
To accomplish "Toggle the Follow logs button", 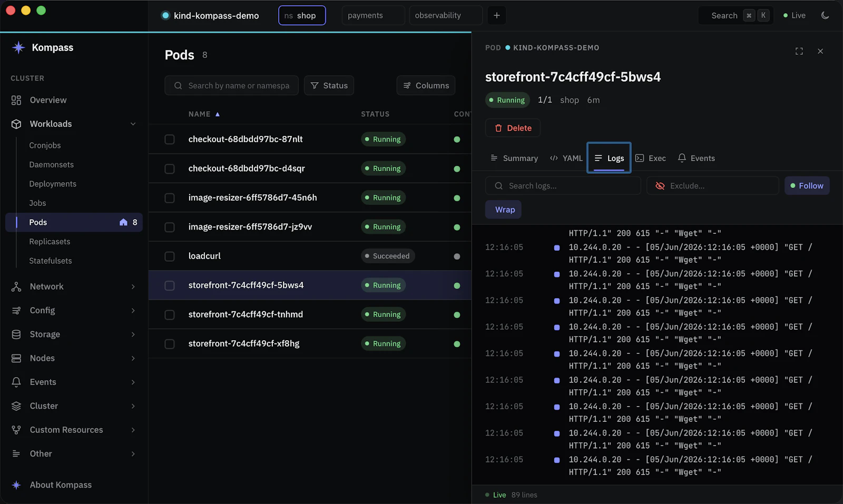I will [x=807, y=185].
